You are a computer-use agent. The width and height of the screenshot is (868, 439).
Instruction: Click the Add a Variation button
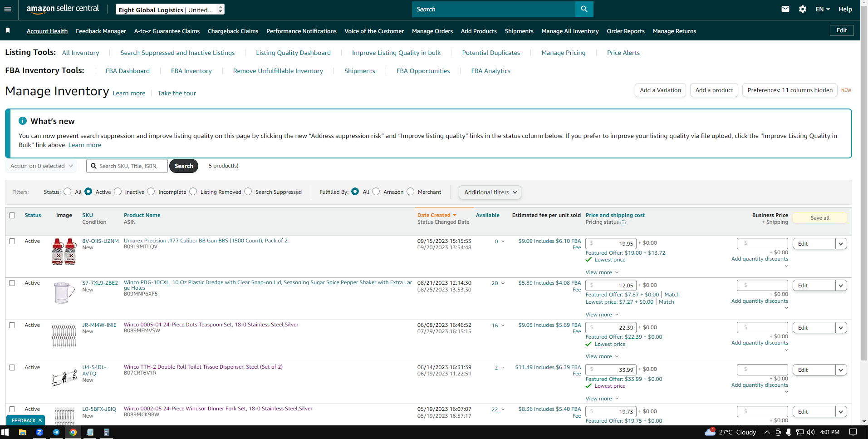(x=660, y=90)
